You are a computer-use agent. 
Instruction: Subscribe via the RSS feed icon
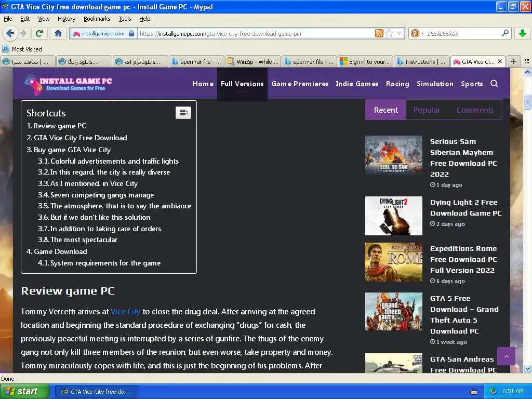(379, 33)
